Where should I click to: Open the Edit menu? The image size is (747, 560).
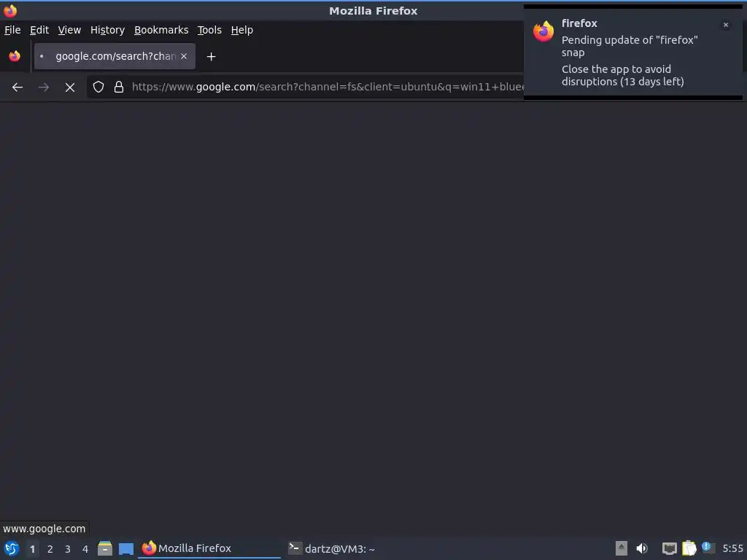[39, 30]
